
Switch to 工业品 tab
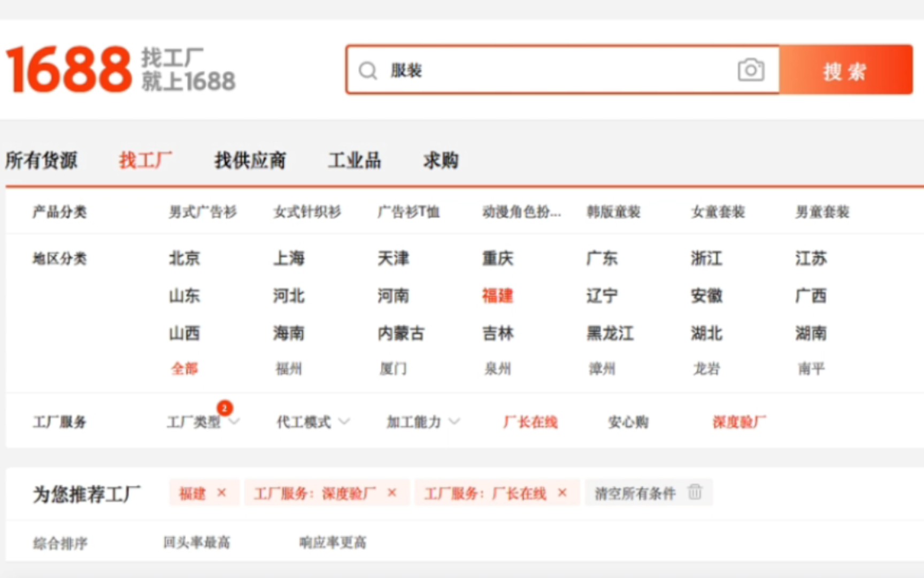coord(355,160)
